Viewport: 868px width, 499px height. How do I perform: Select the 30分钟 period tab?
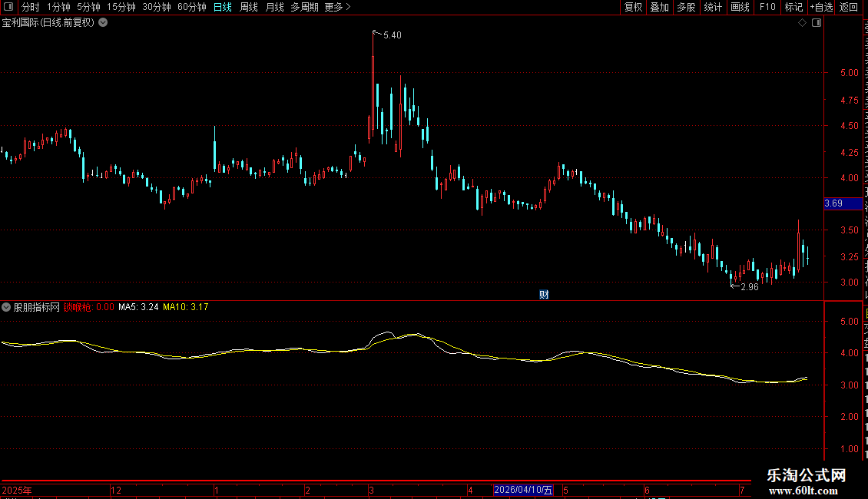click(x=156, y=7)
